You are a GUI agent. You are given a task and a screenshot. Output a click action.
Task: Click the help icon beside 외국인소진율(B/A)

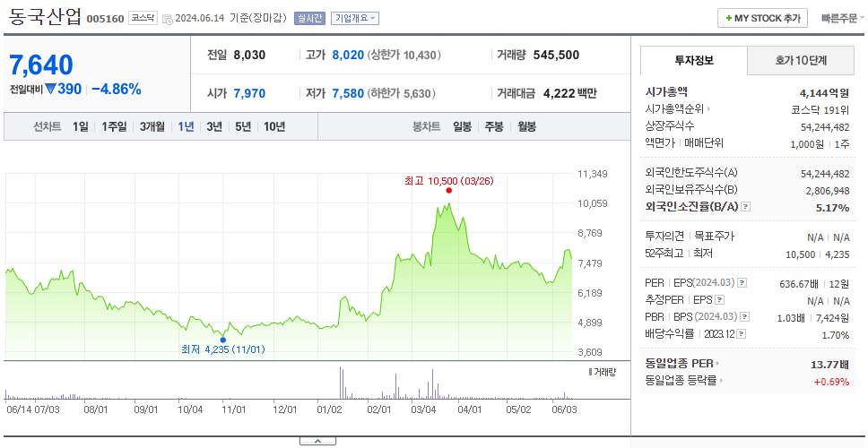pyautogui.click(x=746, y=207)
